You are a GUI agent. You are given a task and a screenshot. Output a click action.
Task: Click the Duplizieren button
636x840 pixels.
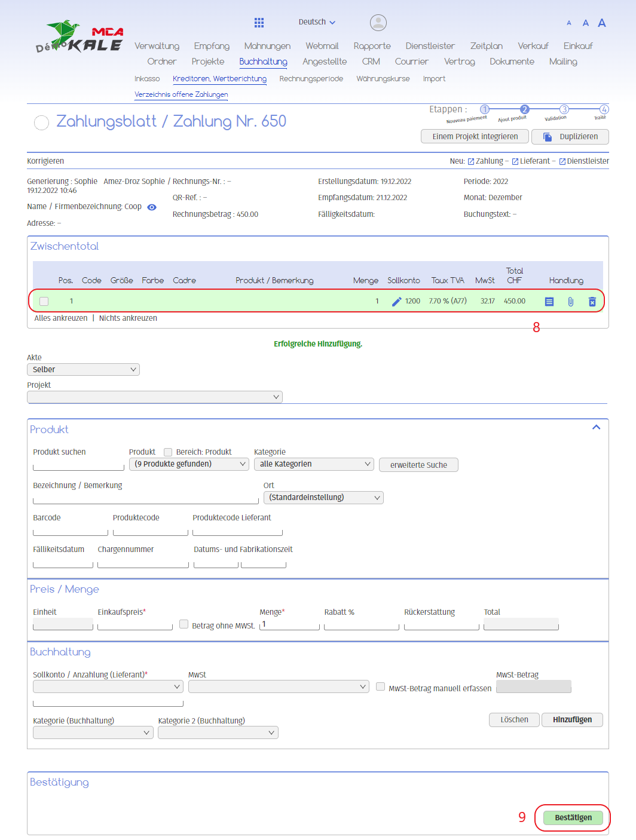tap(570, 137)
